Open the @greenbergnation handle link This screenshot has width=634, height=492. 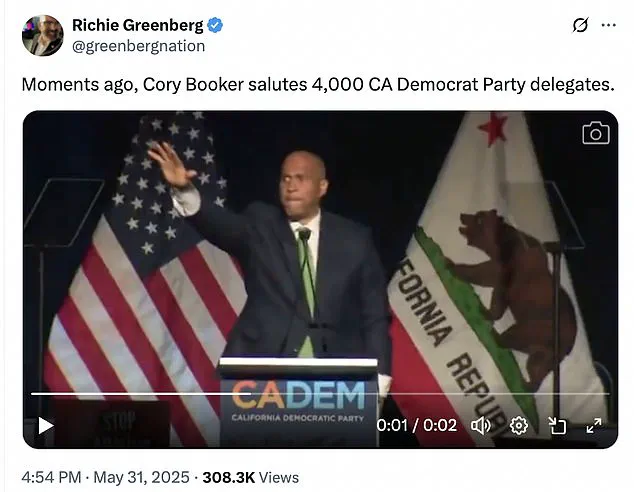coord(138,46)
